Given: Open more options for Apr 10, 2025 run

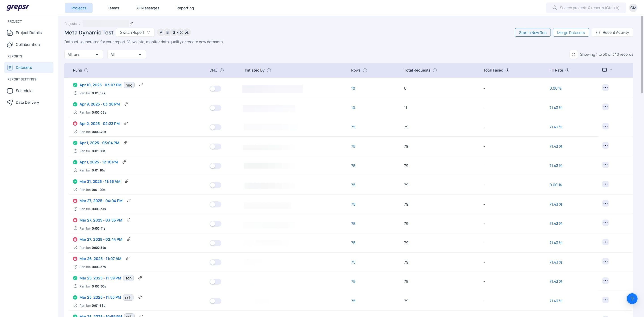Looking at the screenshot, I should tap(605, 87).
